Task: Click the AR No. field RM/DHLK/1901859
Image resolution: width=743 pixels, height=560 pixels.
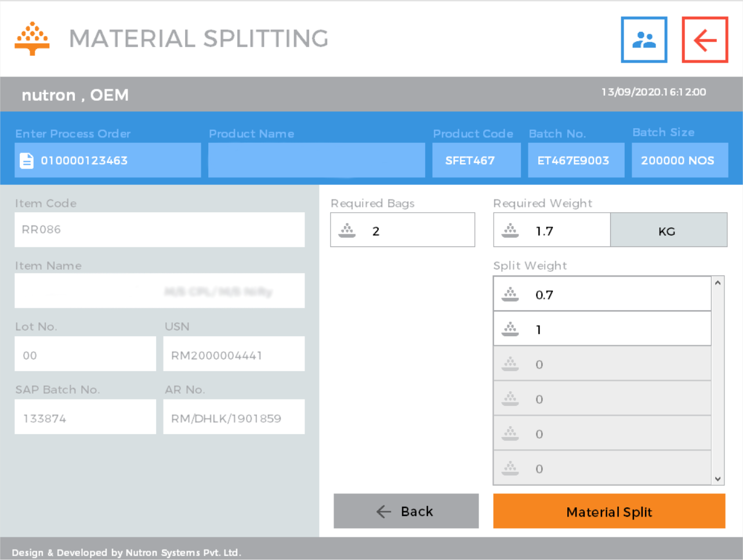Action: 234,416
